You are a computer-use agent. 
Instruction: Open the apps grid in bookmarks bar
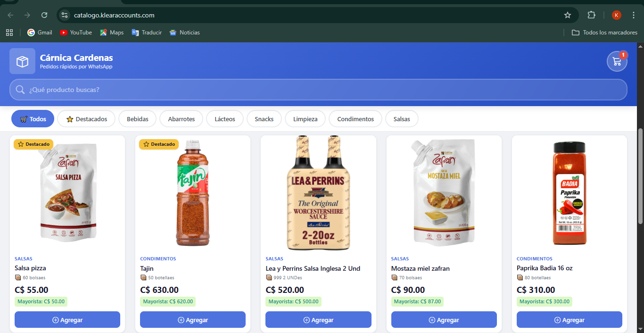(x=9, y=33)
